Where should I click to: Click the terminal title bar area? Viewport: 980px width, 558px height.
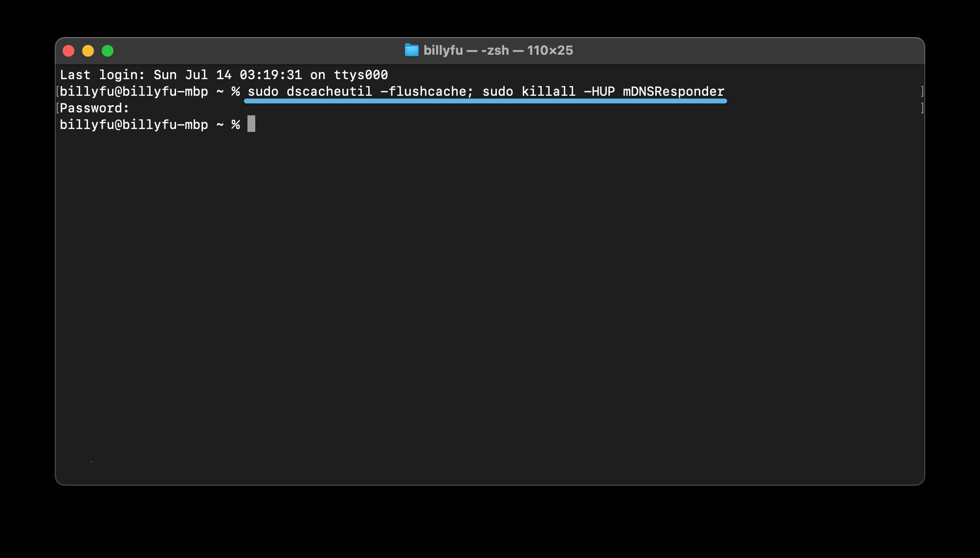(x=490, y=50)
